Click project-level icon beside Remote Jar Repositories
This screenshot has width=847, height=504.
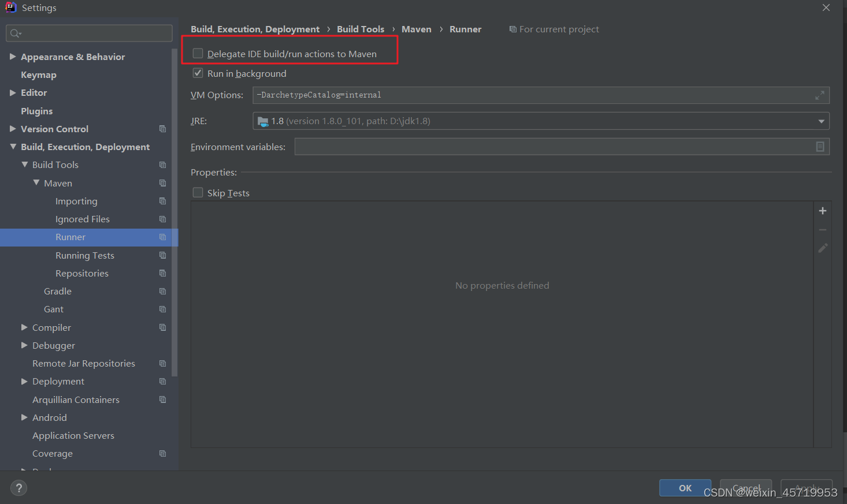pyautogui.click(x=162, y=364)
